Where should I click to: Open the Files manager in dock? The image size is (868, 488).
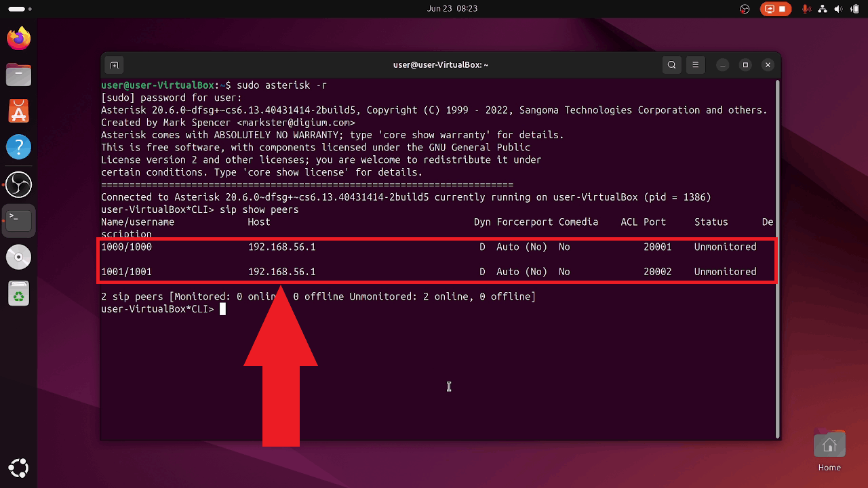18,74
